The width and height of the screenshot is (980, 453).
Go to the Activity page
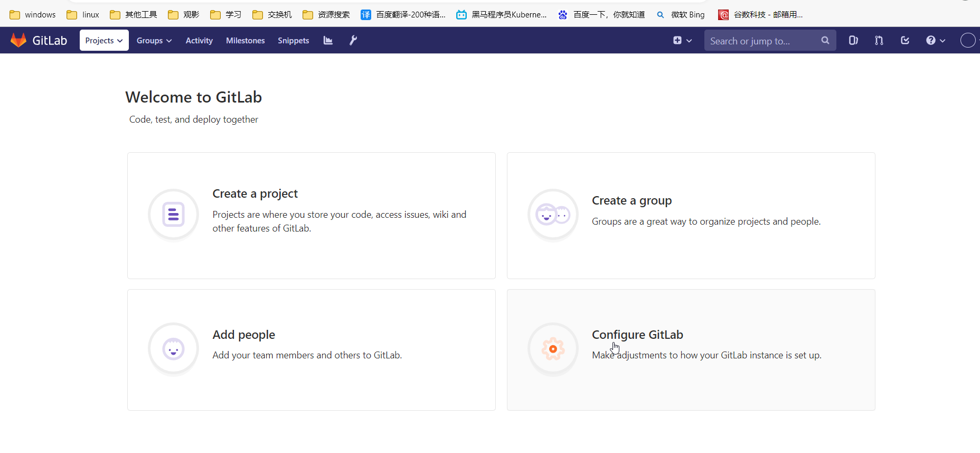coord(199,40)
